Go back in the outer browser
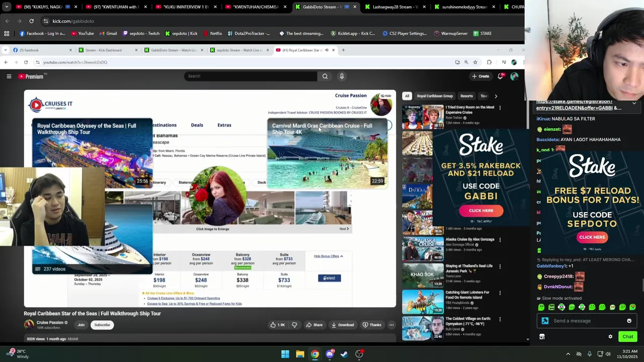Screen dimensions: 644x362 pos(7,21)
